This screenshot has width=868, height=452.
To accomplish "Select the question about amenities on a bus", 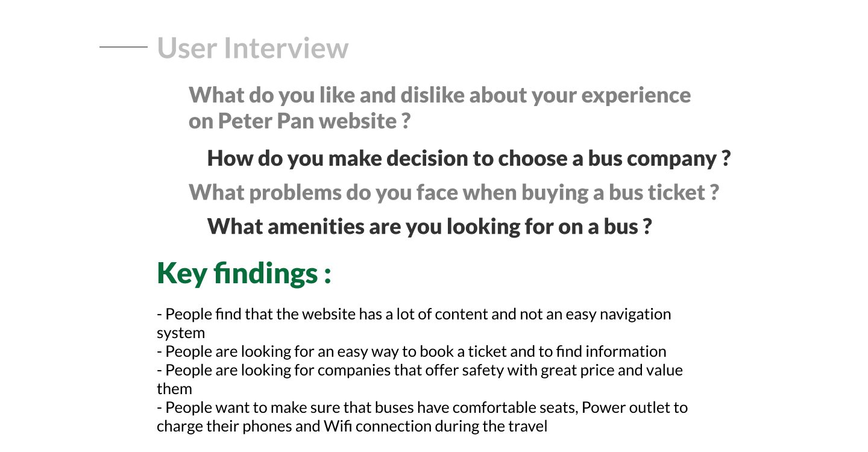I will [x=429, y=227].
